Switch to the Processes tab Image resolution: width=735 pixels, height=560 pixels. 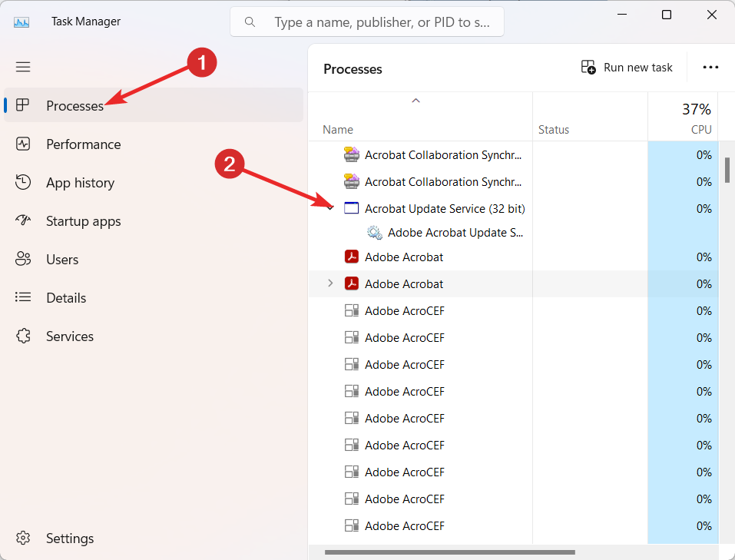pos(74,106)
